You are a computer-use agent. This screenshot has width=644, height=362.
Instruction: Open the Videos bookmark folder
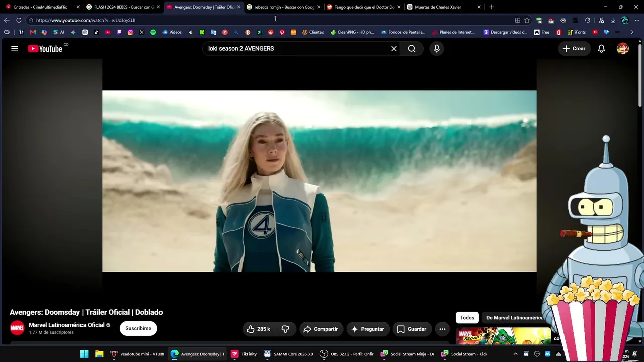point(172,32)
